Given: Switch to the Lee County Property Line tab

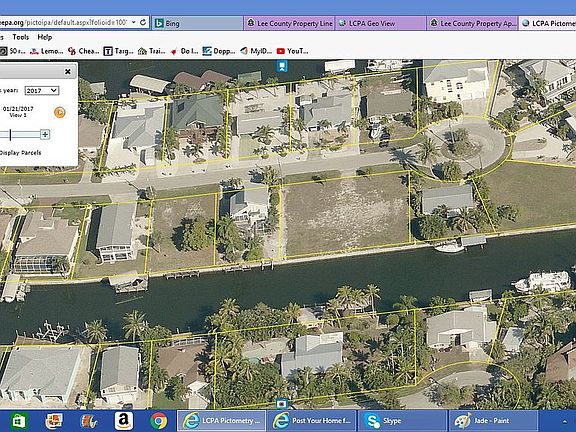Looking at the screenshot, I should (x=289, y=24).
